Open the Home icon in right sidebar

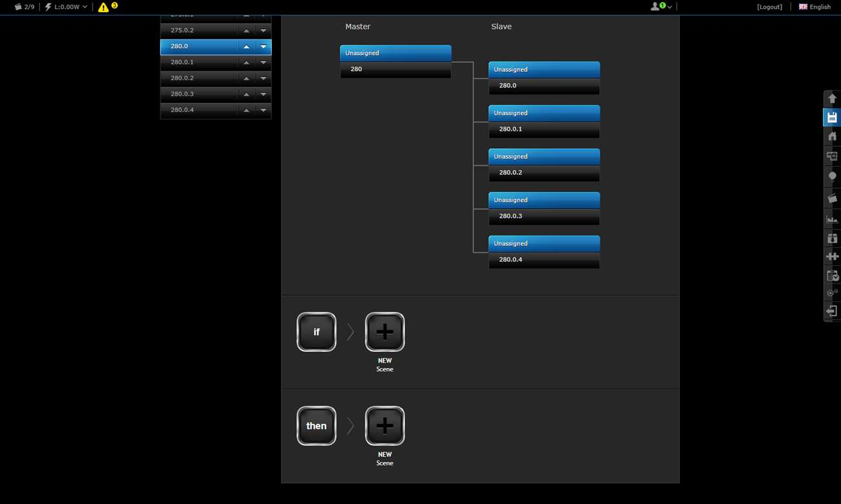pos(832,137)
